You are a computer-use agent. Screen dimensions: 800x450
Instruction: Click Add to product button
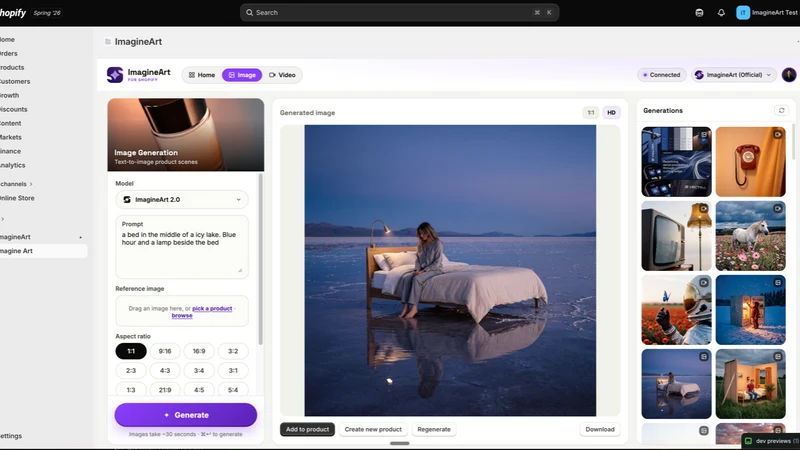coord(307,430)
